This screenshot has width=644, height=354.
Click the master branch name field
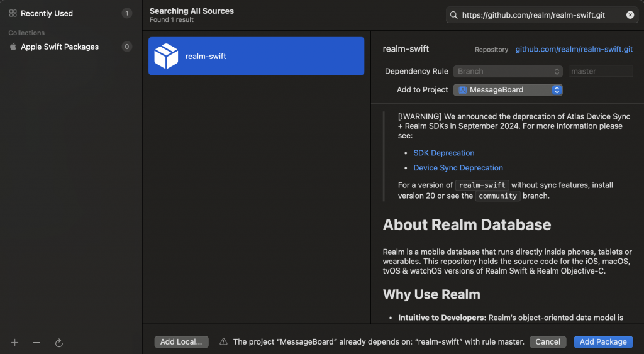pyautogui.click(x=601, y=72)
